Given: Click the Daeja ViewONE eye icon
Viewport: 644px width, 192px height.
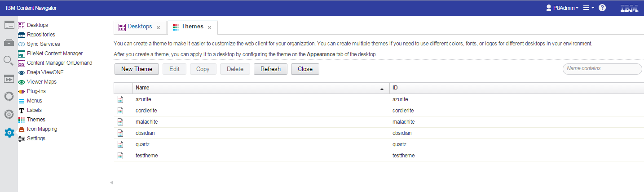Looking at the screenshot, I should click(22, 72).
